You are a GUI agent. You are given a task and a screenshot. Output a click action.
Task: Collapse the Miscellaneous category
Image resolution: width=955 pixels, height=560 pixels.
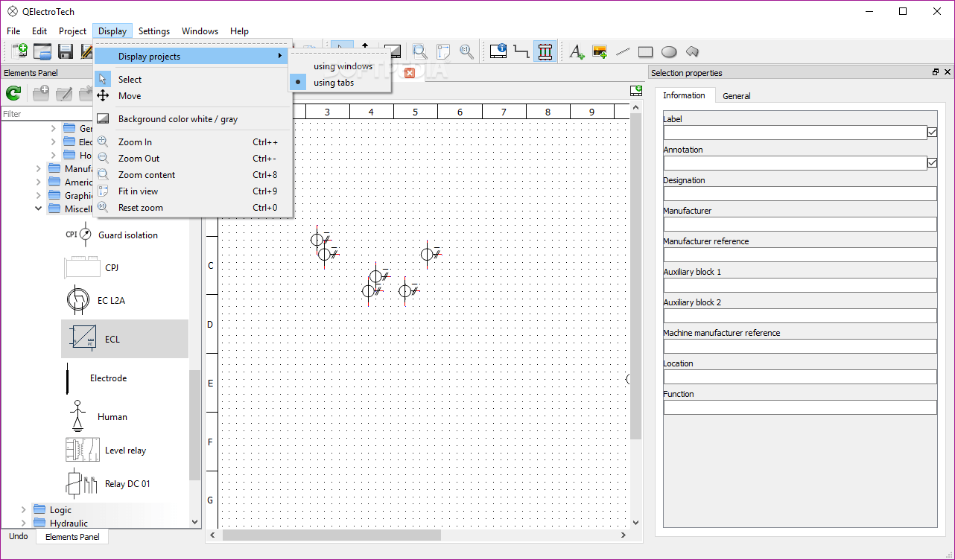tap(38, 209)
